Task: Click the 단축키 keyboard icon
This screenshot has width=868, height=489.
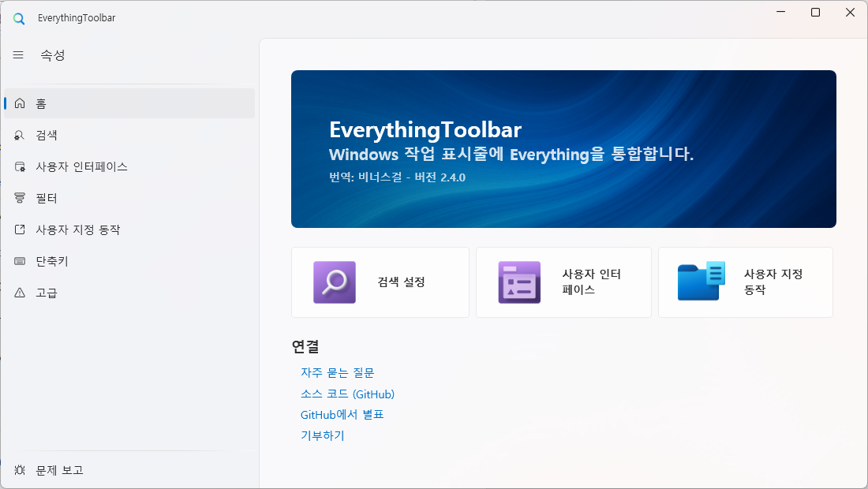Action: [x=20, y=261]
